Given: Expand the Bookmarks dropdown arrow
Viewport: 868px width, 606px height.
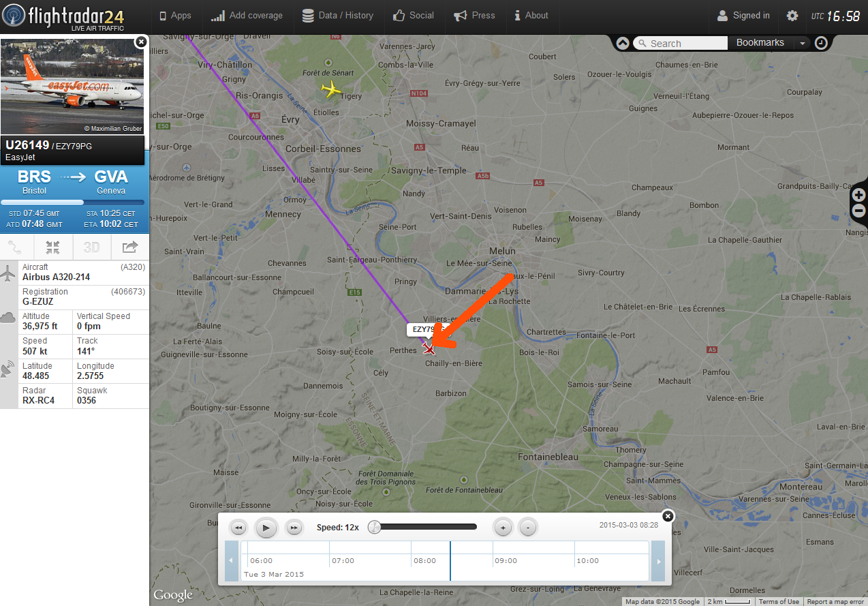Looking at the screenshot, I should pos(803,43).
